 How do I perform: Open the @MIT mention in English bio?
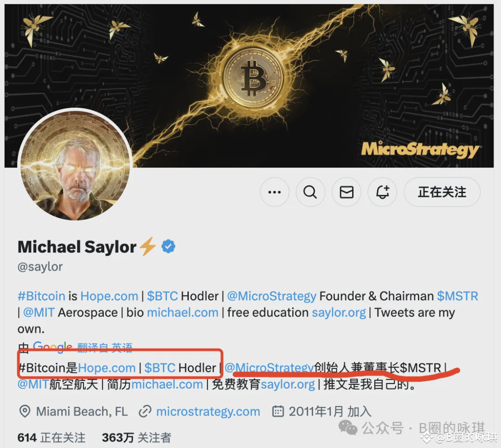click(x=39, y=312)
